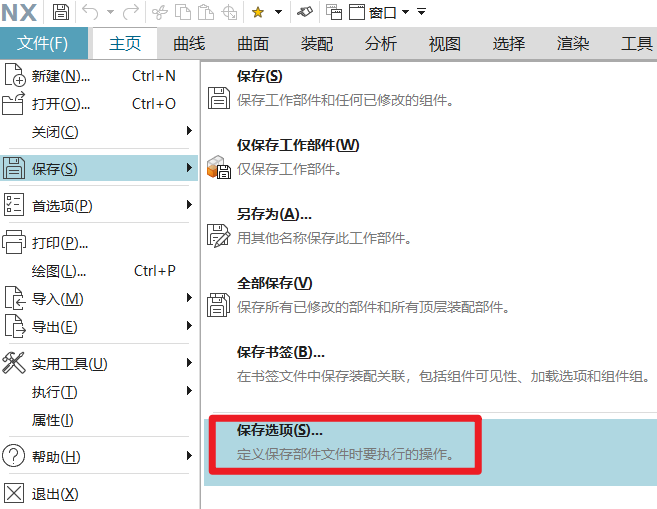Click the 导出 export icon

pos(15,326)
